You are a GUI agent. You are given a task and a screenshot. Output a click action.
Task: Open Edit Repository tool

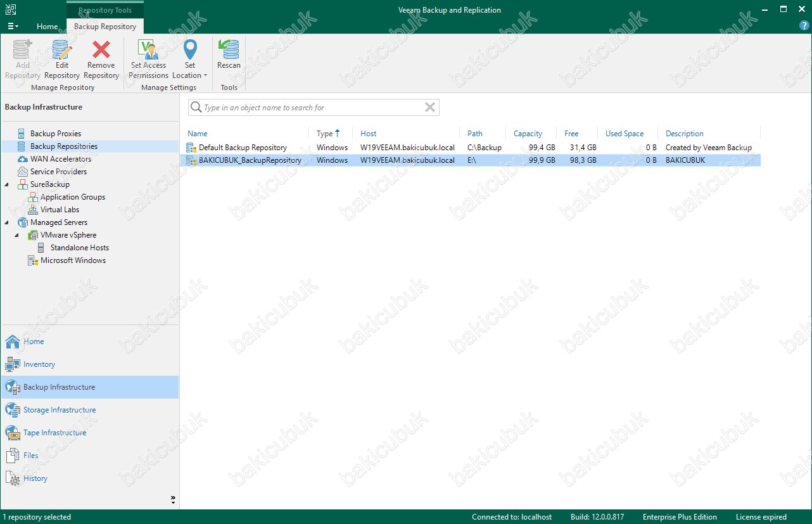pos(62,60)
